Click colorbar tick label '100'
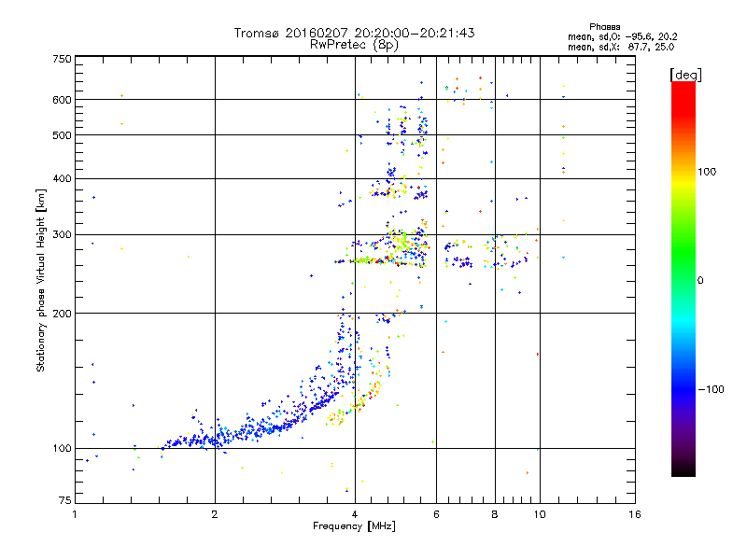 707,172
